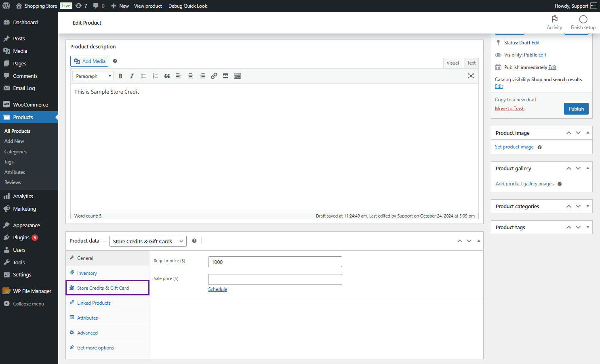
Task: Open Marketing in the sidebar
Action: pyautogui.click(x=29, y=209)
